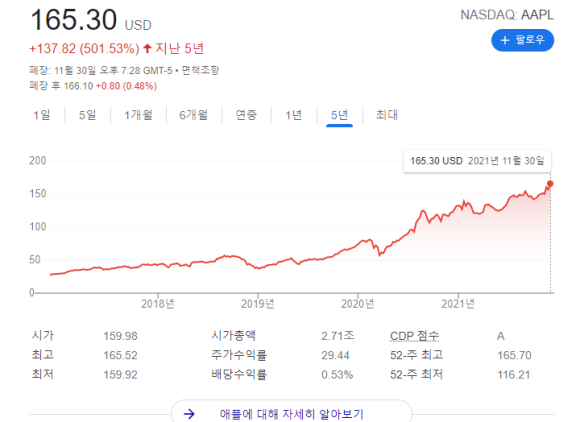This screenshot has width=580, height=422.
Task: Click the 주가수익률 value 29.44
Action: [335, 355]
